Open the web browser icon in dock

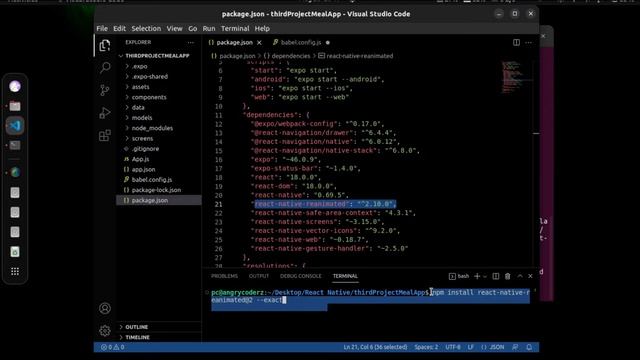point(15,173)
